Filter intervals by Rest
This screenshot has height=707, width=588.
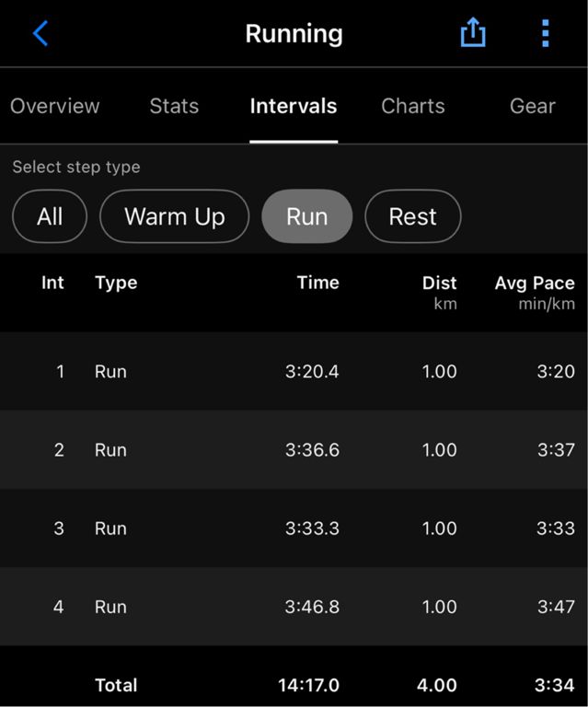(413, 216)
